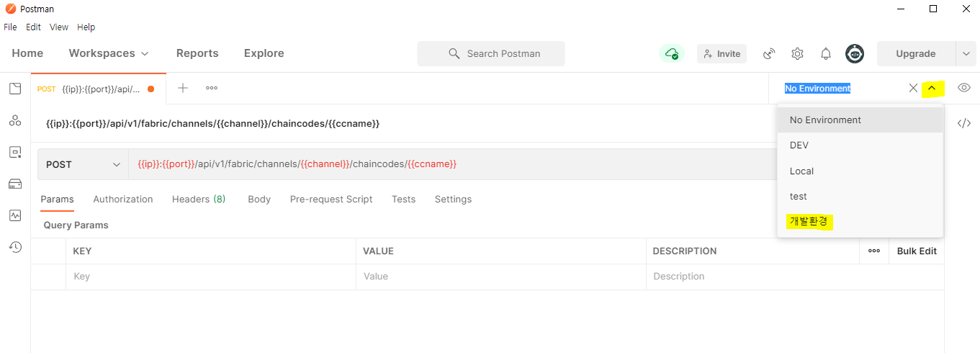
Task: Click the capture requests satellite icon
Action: [x=769, y=53]
